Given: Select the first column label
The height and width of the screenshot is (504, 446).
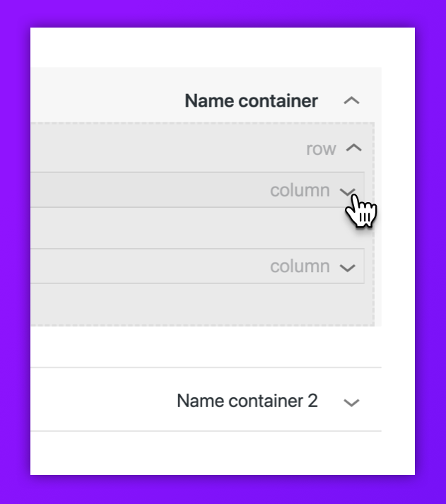Looking at the screenshot, I should tap(300, 190).
